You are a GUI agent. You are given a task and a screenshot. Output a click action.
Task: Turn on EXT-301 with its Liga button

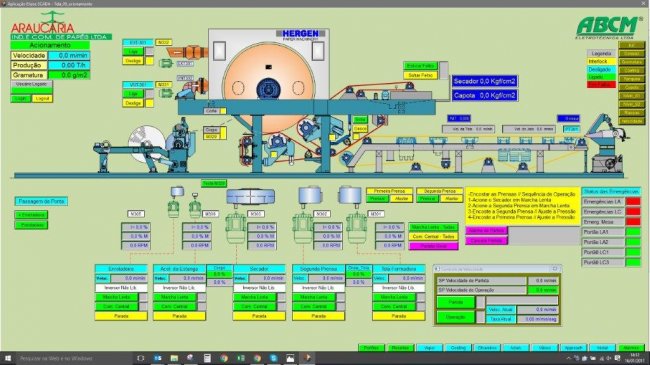click(x=133, y=51)
